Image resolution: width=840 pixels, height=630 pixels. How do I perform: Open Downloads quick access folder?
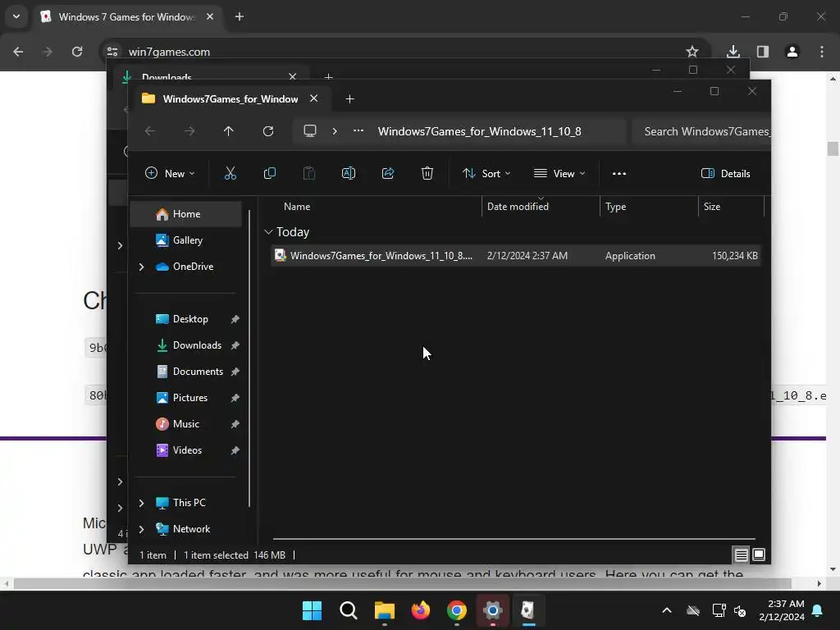[186, 345]
